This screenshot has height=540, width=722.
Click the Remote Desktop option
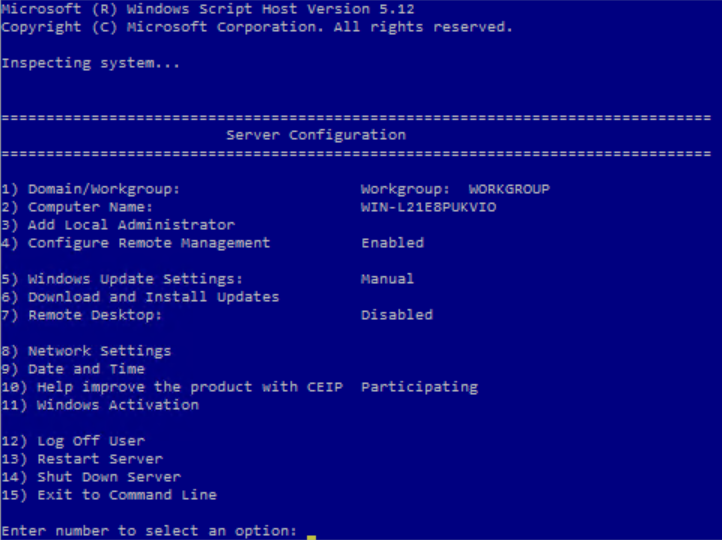[81, 315]
